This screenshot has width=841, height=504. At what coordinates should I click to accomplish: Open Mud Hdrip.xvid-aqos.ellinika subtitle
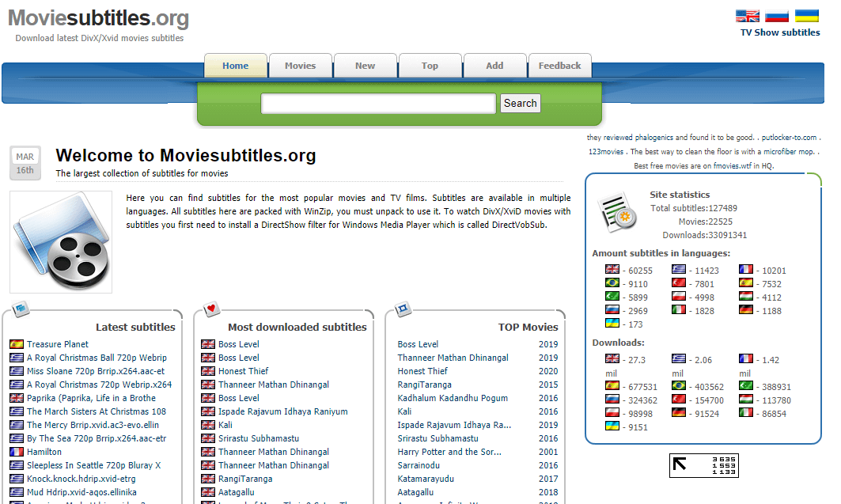[x=81, y=491]
